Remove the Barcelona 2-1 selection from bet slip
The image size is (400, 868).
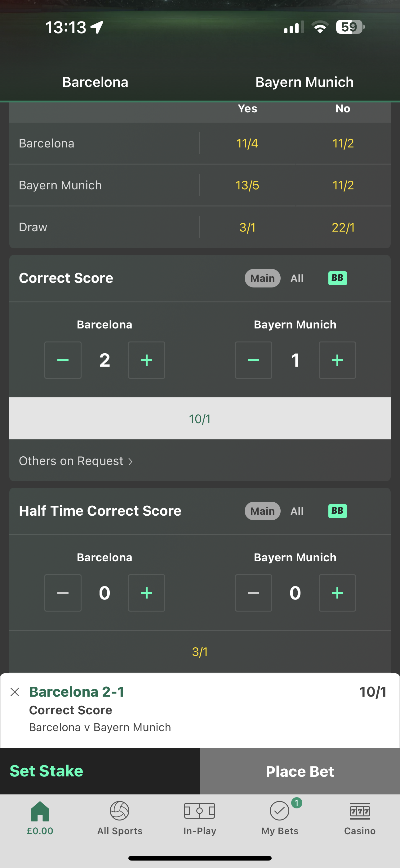(x=15, y=692)
